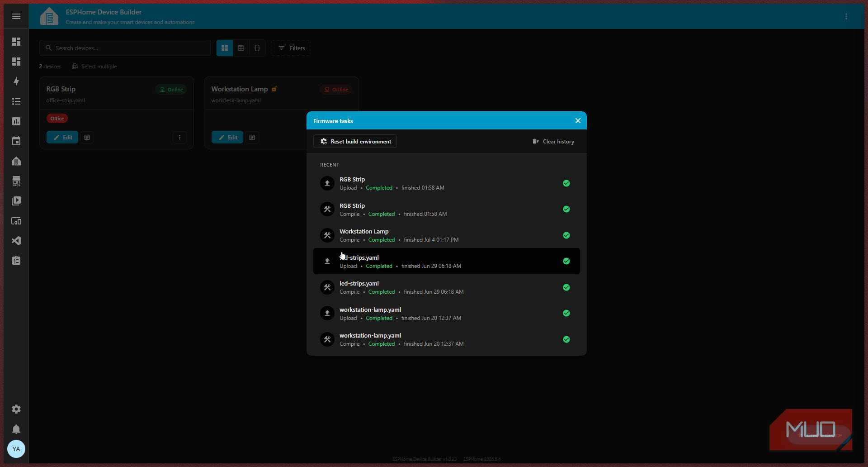Open the Workstation Lamp Compile task row
Image resolution: width=868 pixels, height=467 pixels.
click(x=447, y=235)
